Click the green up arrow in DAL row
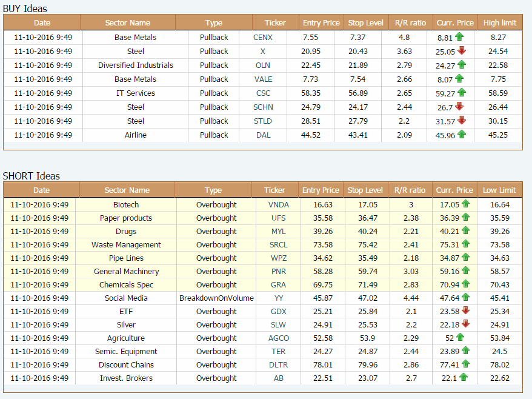The image size is (532, 399). point(462,134)
